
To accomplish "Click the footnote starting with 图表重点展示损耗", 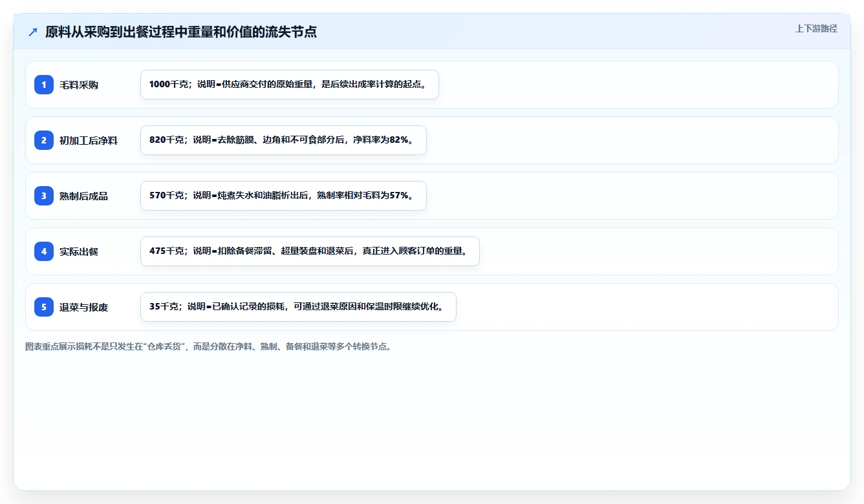I will tap(208, 346).
